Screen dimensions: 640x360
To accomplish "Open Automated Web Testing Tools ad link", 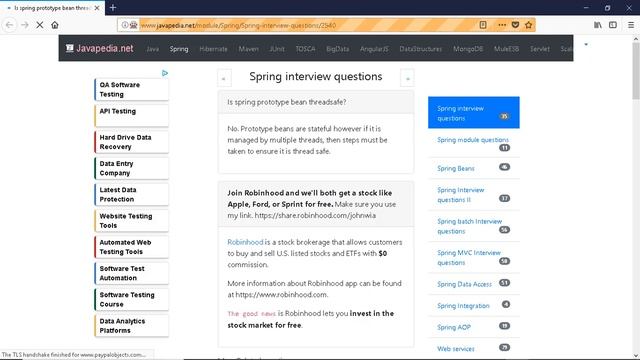I will click(x=131, y=247).
